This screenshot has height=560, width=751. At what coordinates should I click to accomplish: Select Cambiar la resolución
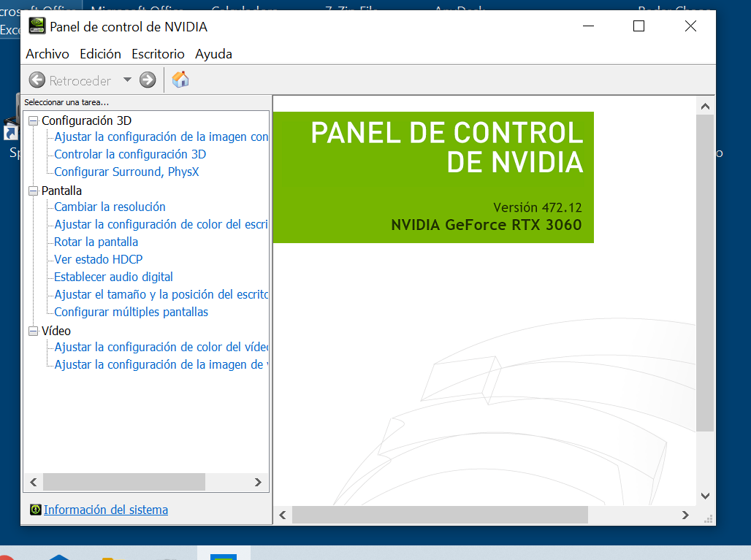click(x=110, y=207)
